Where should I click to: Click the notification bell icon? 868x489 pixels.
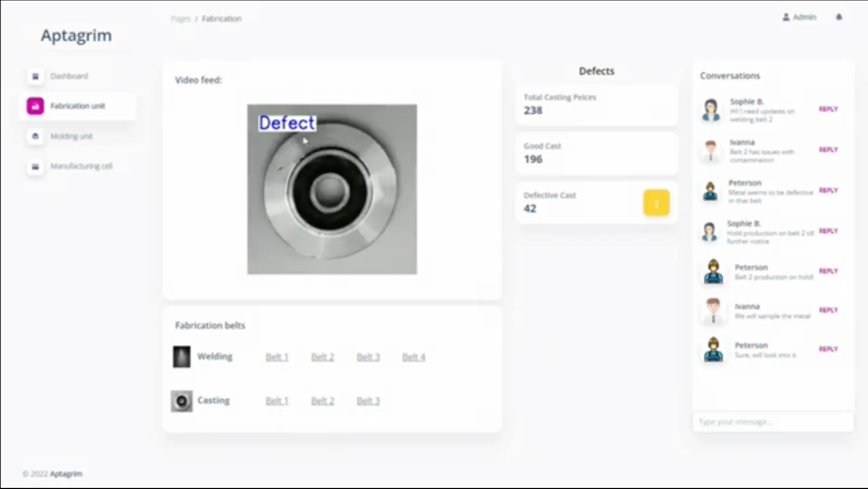839,17
